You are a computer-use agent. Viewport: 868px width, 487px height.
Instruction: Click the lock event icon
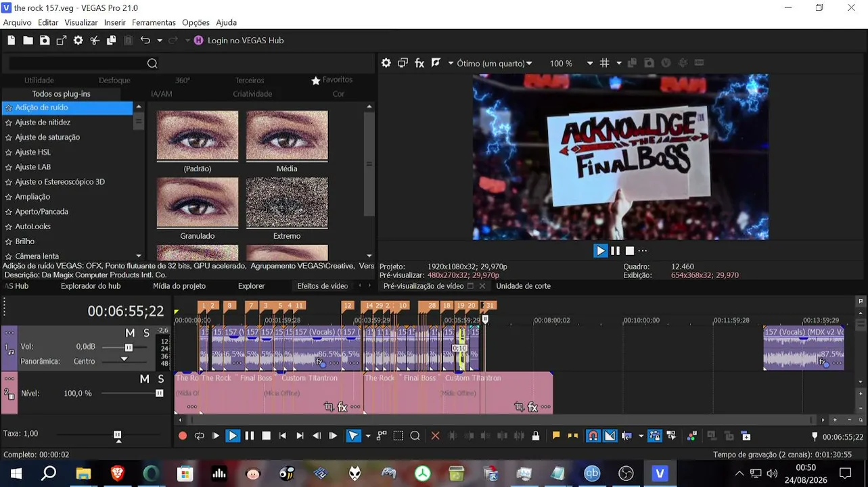(536, 436)
